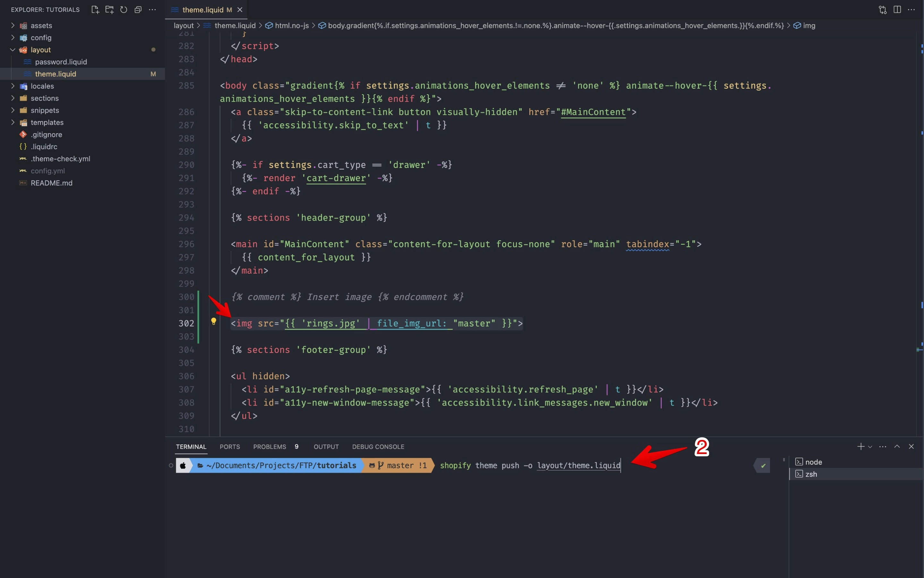Viewport: 924px width, 578px height.
Task: Follow the #MainContent href link
Action: coord(593,112)
